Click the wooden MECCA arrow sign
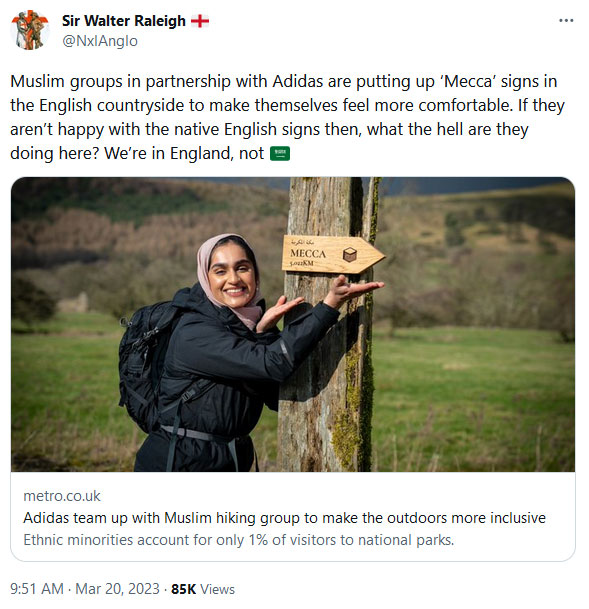 click(x=333, y=254)
